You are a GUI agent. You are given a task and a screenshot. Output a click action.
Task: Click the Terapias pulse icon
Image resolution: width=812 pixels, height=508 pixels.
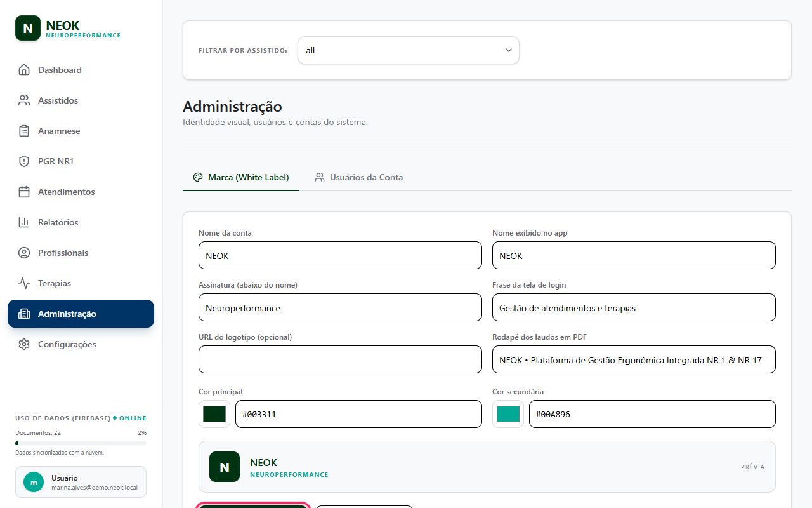(x=24, y=283)
